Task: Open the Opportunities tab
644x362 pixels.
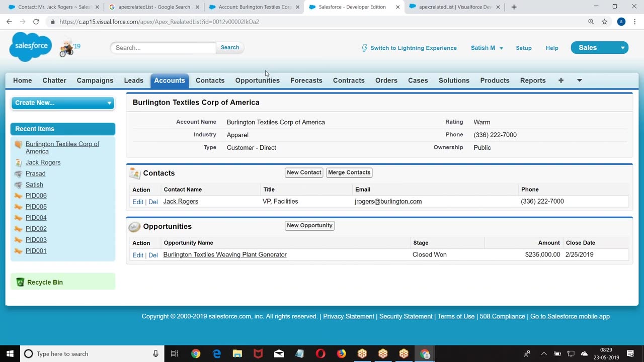Action: 258,80
